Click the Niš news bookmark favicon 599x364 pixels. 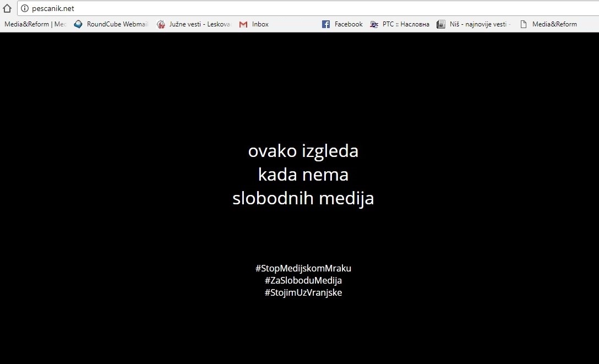(x=440, y=24)
